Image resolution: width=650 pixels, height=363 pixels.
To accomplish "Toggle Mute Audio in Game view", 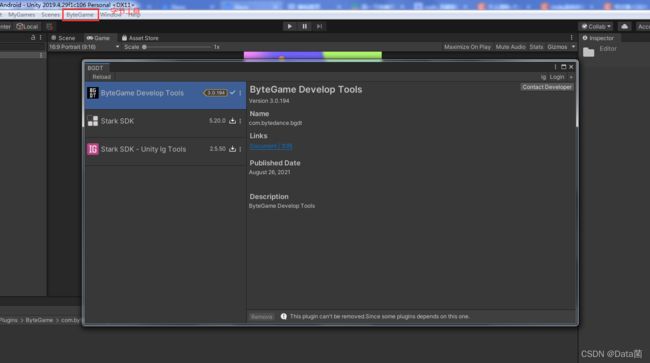I will 510,47.
